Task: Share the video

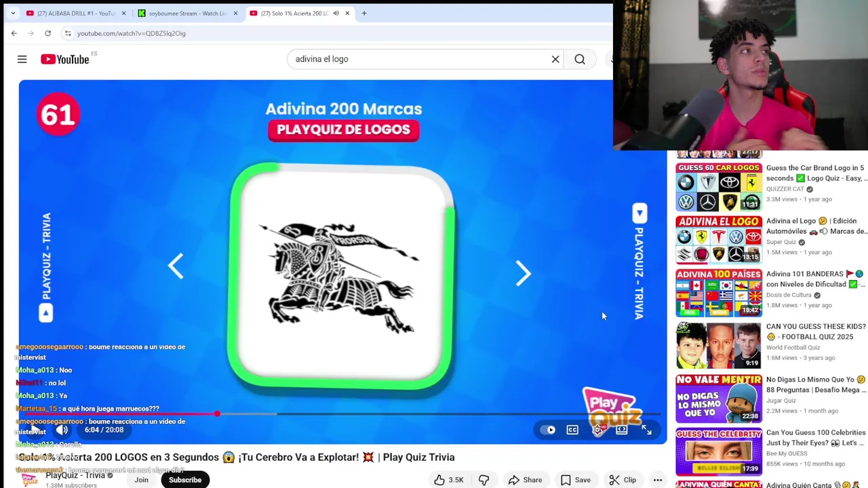Action: tap(526, 480)
